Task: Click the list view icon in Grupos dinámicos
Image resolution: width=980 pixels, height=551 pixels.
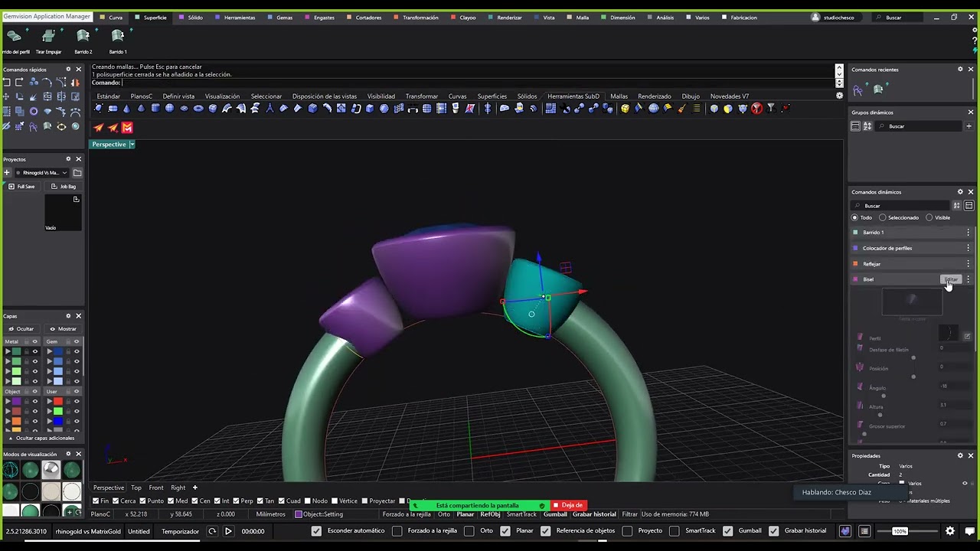Action: click(x=855, y=126)
